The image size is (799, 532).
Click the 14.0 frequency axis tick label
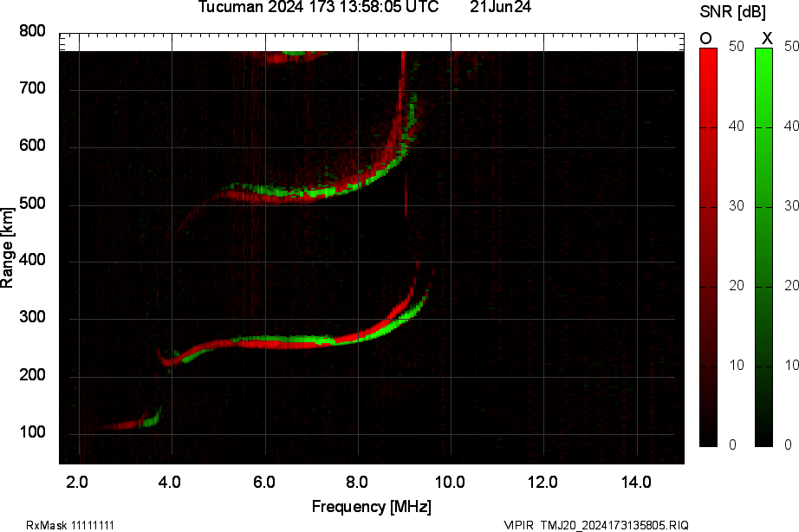coord(636,482)
